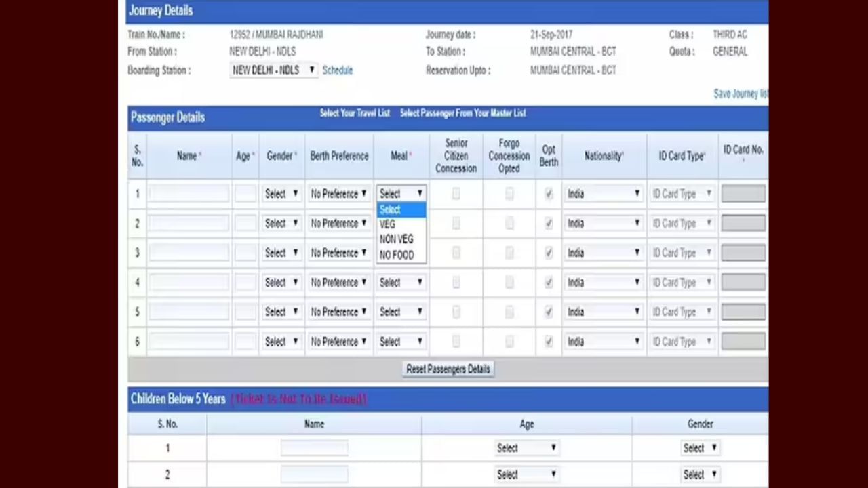Click Select Passenger From Your Master List
This screenshot has height=488, width=868.
click(x=462, y=113)
